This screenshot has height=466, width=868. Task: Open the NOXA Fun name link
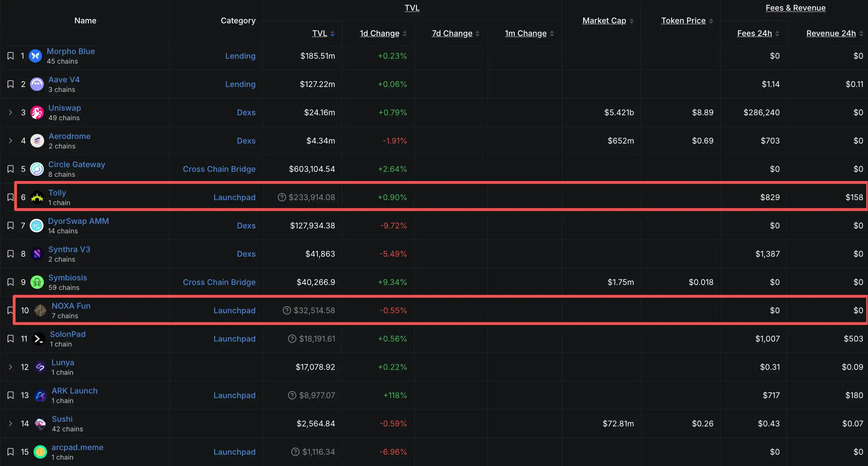[x=71, y=306]
